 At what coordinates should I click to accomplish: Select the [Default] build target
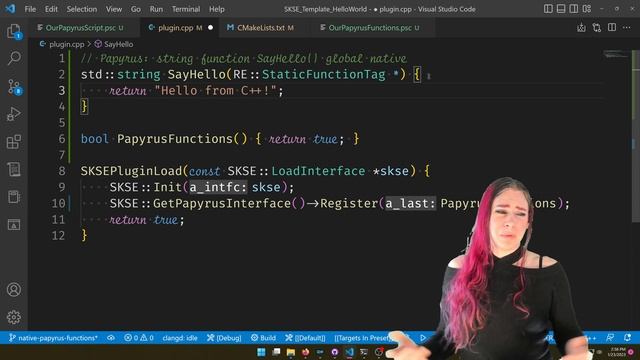point(305,338)
